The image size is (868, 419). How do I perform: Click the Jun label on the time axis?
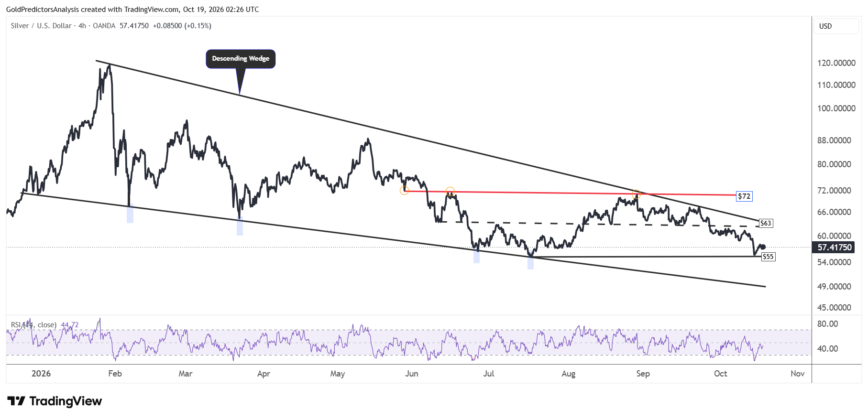(x=412, y=374)
